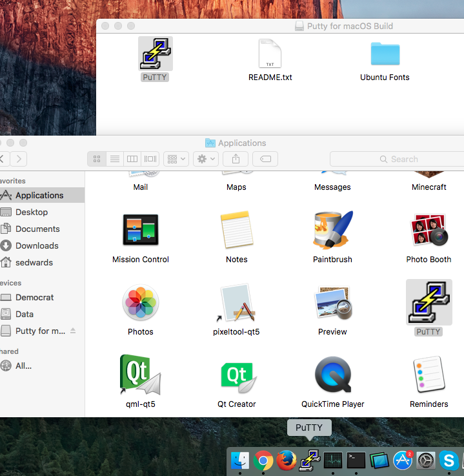
Task: Open the Qt Creator application
Action: tap(236, 375)
